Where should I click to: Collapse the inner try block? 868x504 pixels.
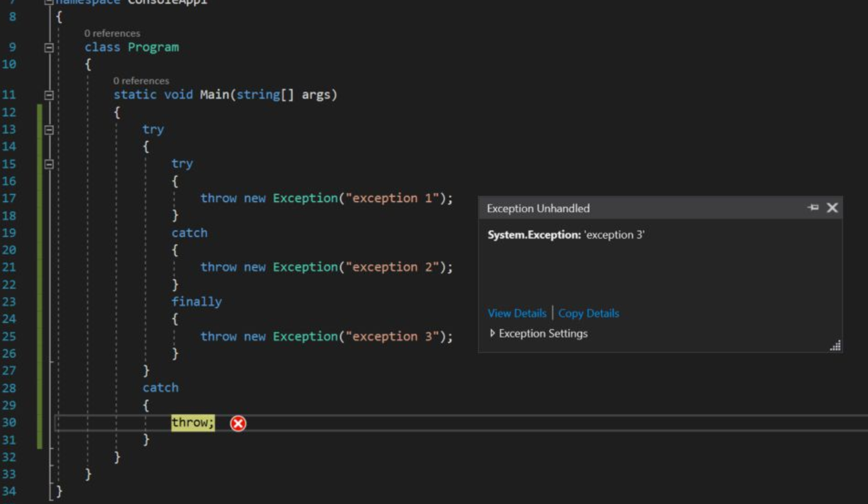[51, 163]
